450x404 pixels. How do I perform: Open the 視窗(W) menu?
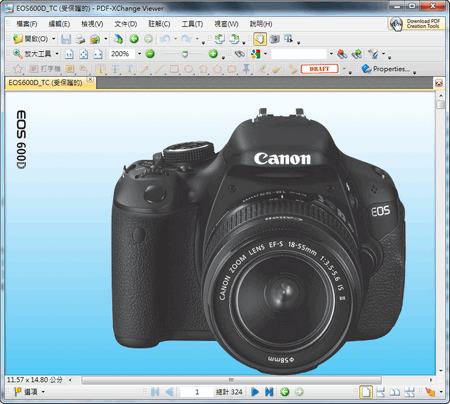coord(226,24)
